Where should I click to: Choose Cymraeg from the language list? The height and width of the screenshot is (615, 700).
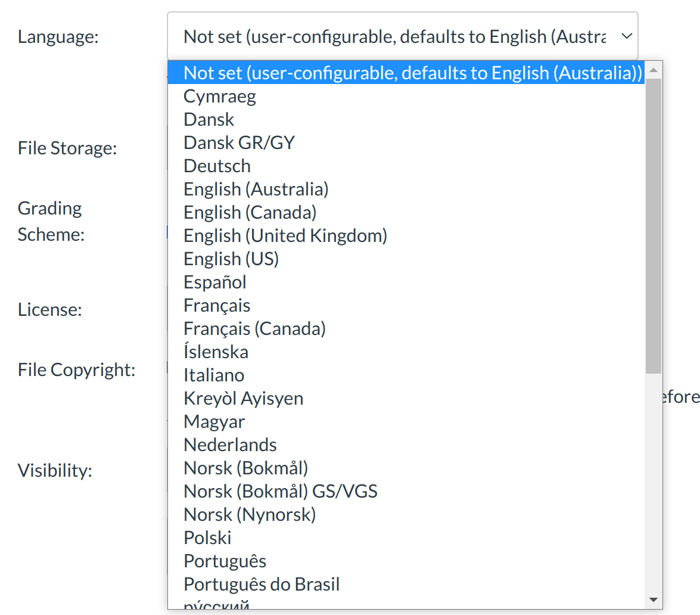pos(220,96)
